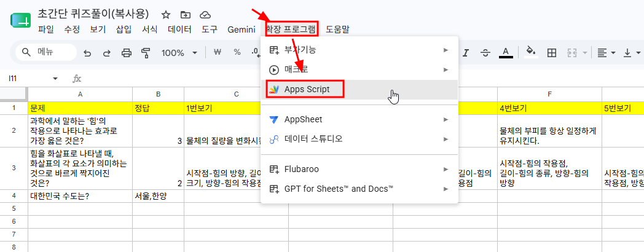
Task: Click the 힘을 화살표로 나타낼 때 question cell
Action: 80,168
